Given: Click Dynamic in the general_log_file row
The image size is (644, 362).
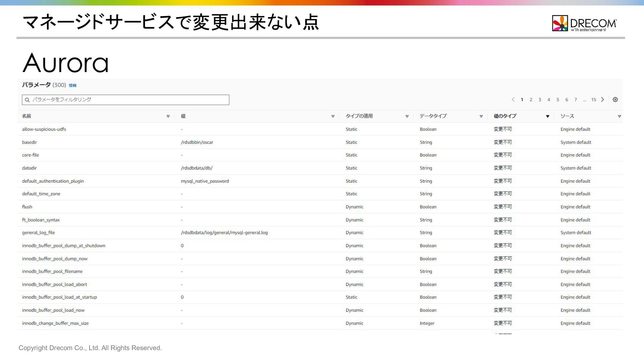Looking at the screenshot, I should 355,233.
